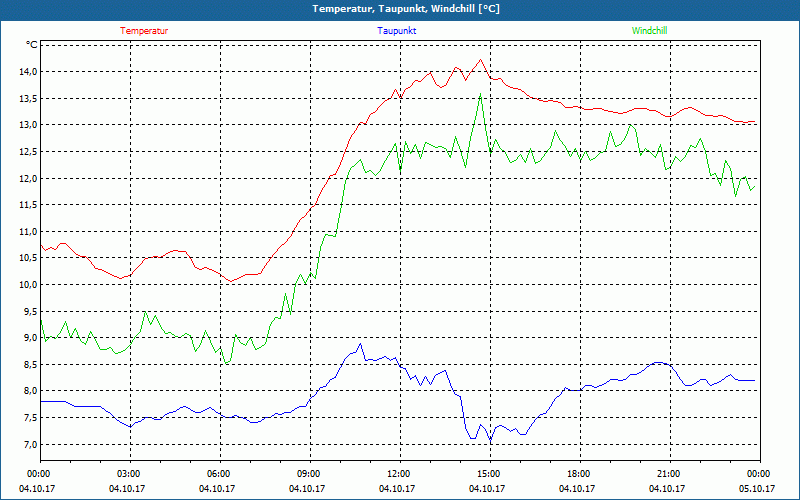
Task: Click the 8,0 y-axis value
Action: (31, 391)
